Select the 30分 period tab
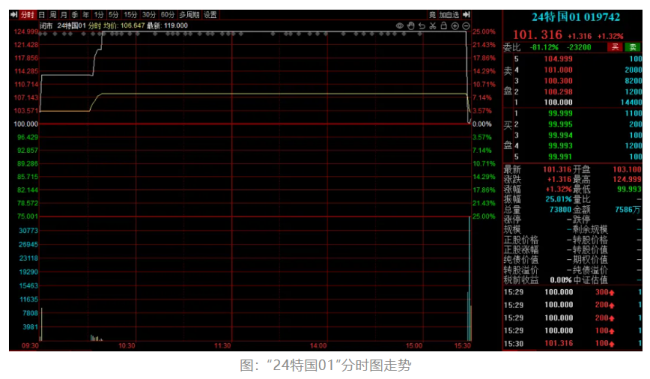Image resolution: width=650 pixels, height=379 pixels. (x=148, y=15)
